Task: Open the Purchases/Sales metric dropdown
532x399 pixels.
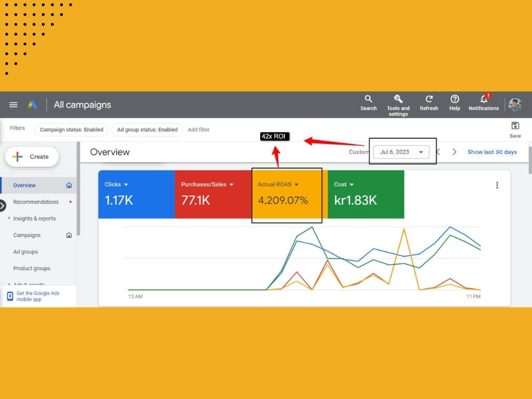Action: (207, 184)
